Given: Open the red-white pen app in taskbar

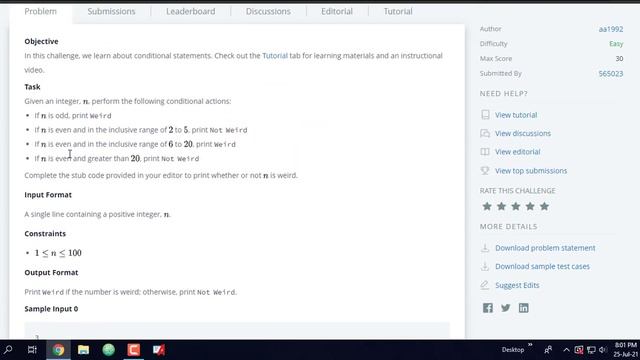Looking at the screenshot, I should pos(159,350).
